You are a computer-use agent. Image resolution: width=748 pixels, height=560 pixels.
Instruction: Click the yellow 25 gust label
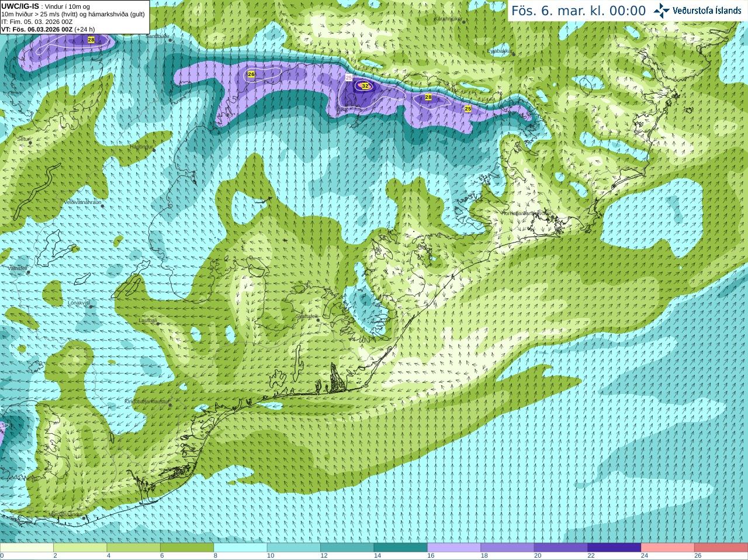click(468, 109)
